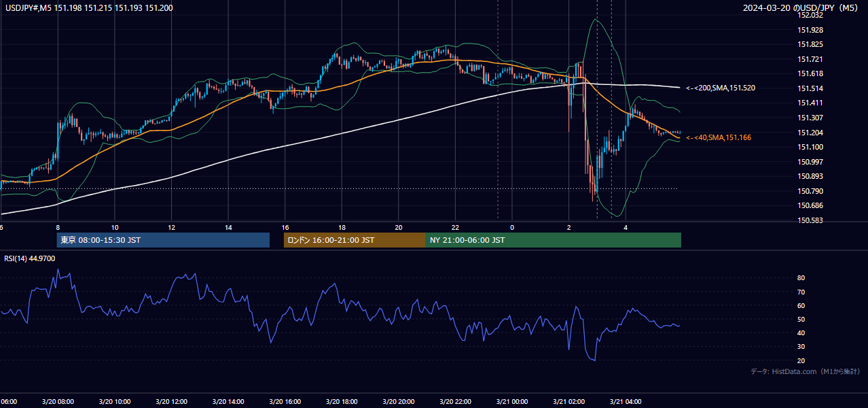Image resolution: width=868 pixels, height=408 pixels.
Task: Click hour label 22 under price chart
Action: click(455, 227)
